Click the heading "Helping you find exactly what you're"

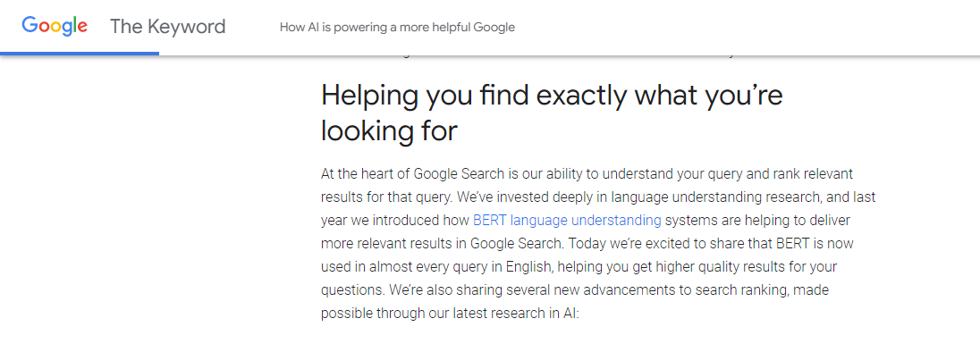(551, 96)
